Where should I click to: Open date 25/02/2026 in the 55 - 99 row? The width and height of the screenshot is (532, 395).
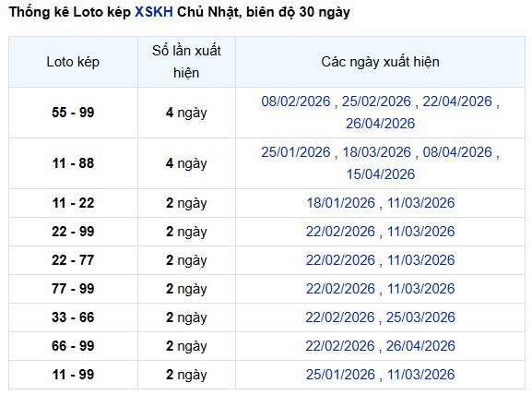pos(376,102)
